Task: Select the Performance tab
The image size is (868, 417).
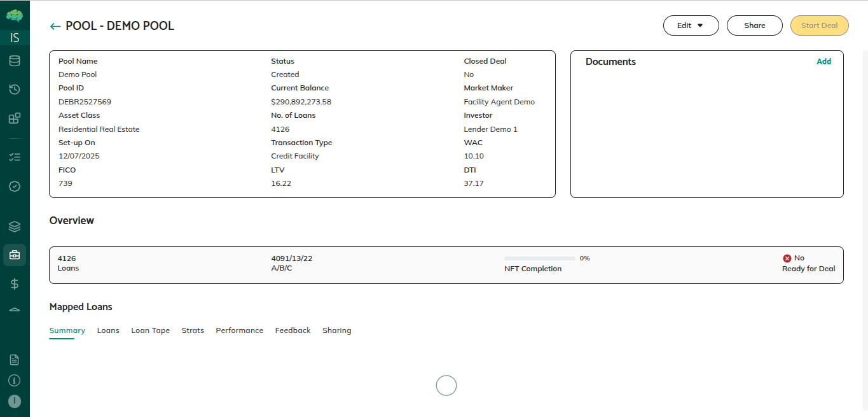Action: pyautogui.click(x=239, y=330)
